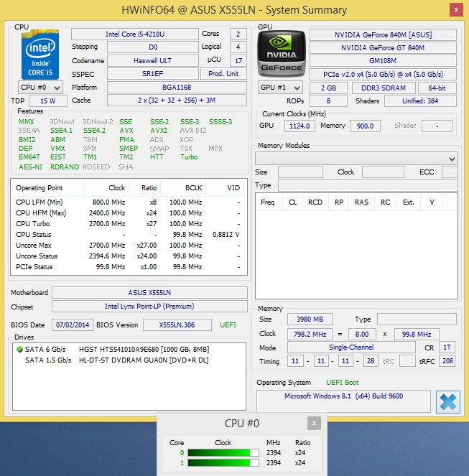Select the CPU Status row

pyautogui.click(x=129, y=235)
